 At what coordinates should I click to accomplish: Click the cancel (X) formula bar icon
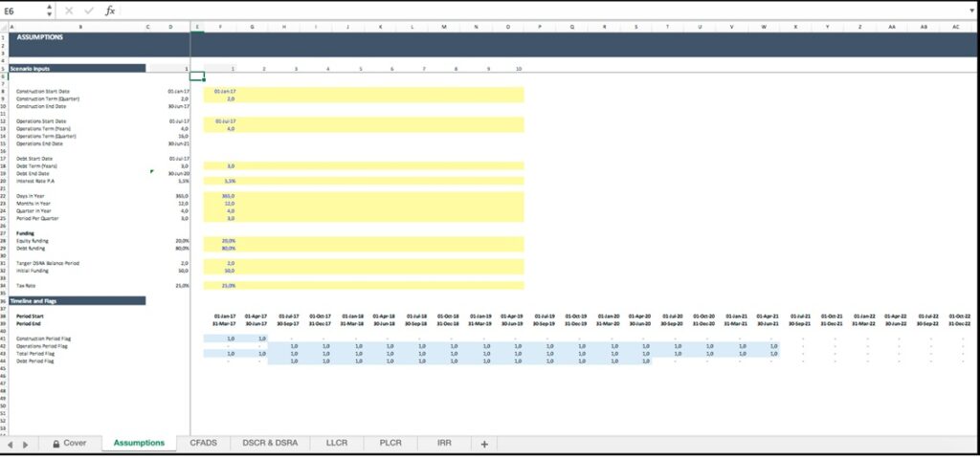(x=69, y=11)
